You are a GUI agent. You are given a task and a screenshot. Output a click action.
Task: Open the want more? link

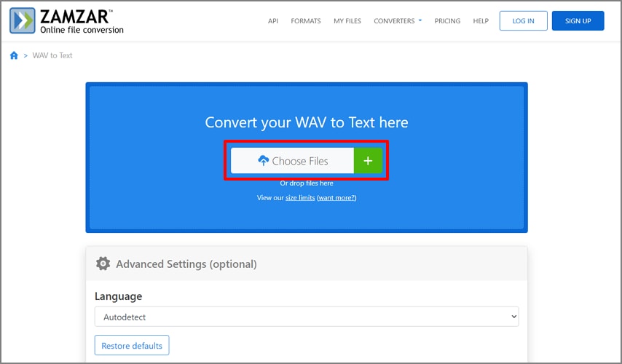click(336, 197)
